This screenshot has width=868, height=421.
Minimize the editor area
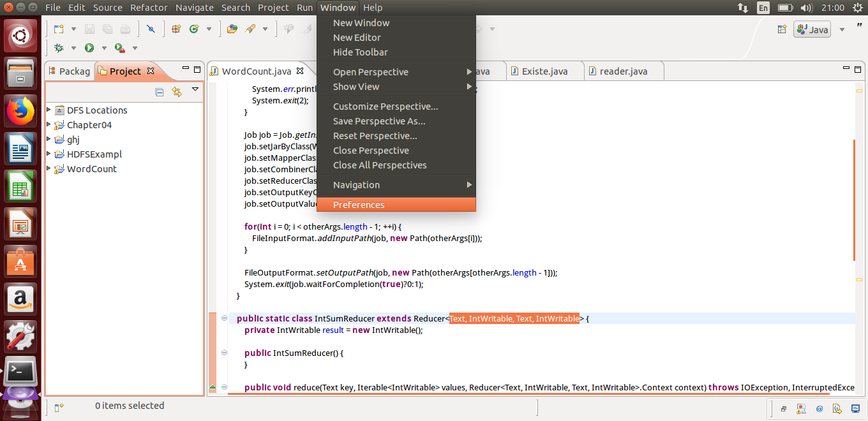pyautogui.click(x=846, y=69)
